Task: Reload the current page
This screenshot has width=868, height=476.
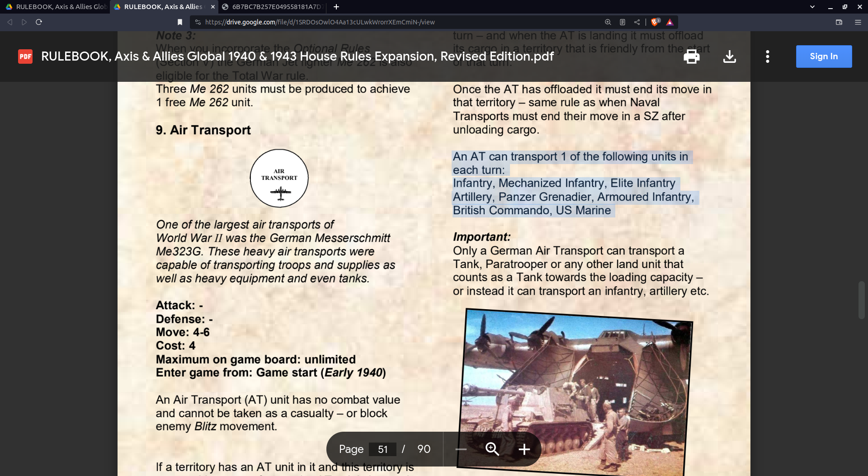Action: coord(39,22)
